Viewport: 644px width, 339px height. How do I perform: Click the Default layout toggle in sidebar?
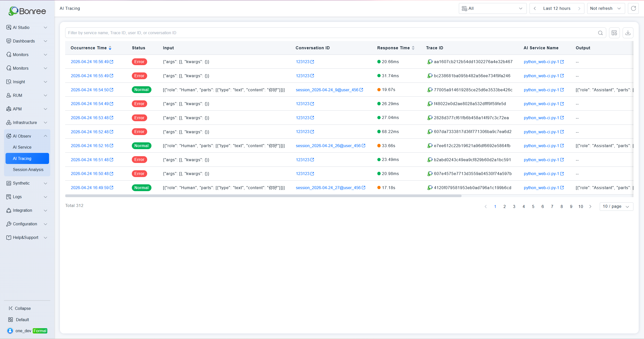click(19, 320)
